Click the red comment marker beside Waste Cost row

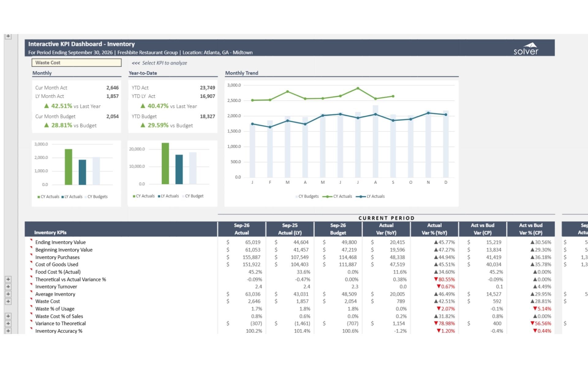(x=31, y=298)
